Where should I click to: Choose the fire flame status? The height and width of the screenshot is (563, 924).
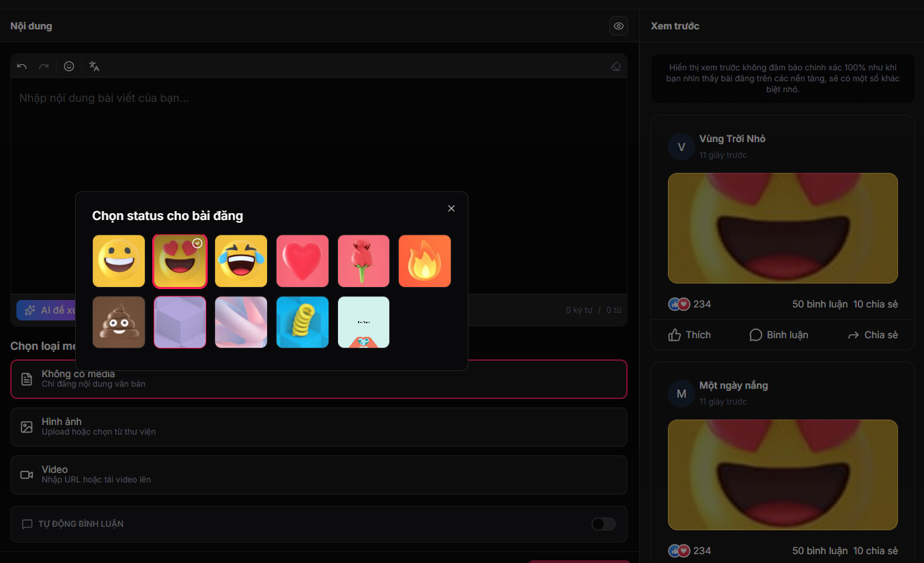point(425,261)
